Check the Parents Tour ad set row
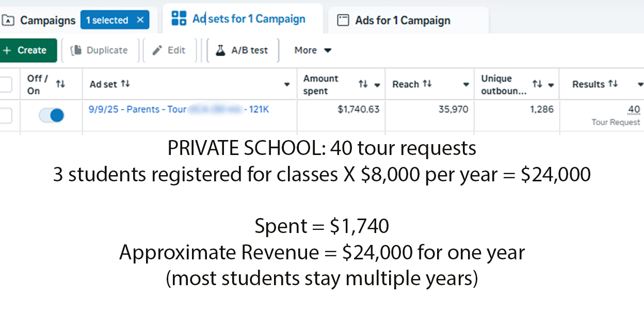Image resolution: width=644 pixels, height=310 pixels. tap(5, 116)
